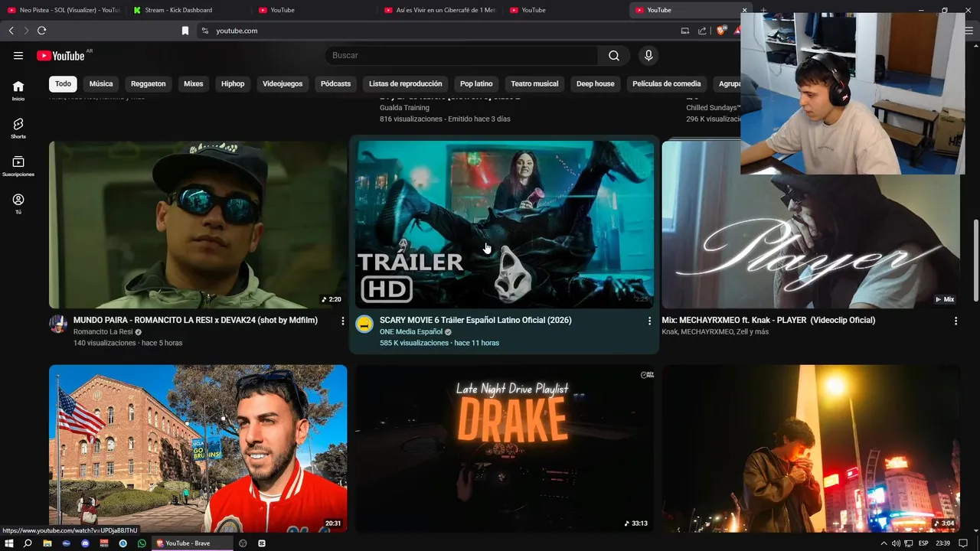Screen dimensions: 980x551
Task: Switch to Stream - Kick Dashboard tab
Action: point(188,10)
